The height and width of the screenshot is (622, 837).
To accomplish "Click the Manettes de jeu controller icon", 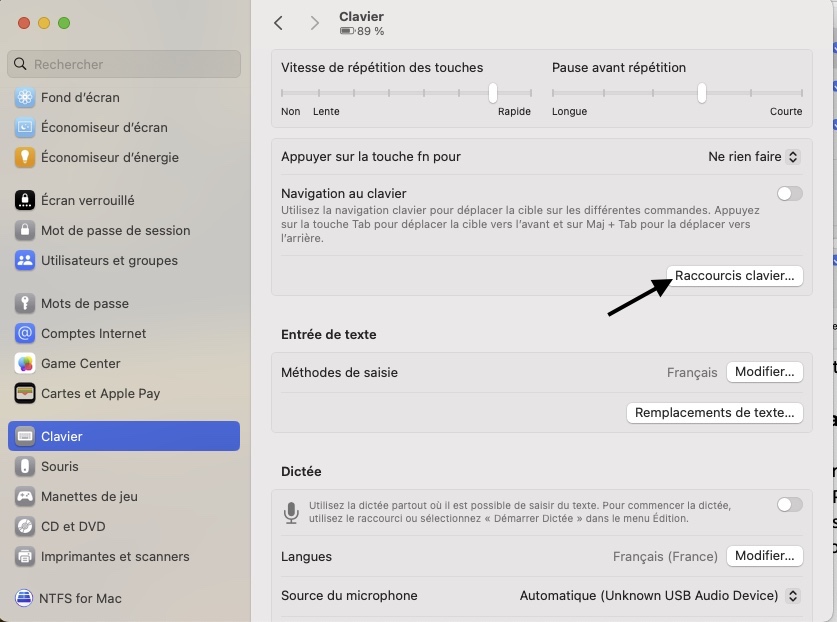I will 25,496.
